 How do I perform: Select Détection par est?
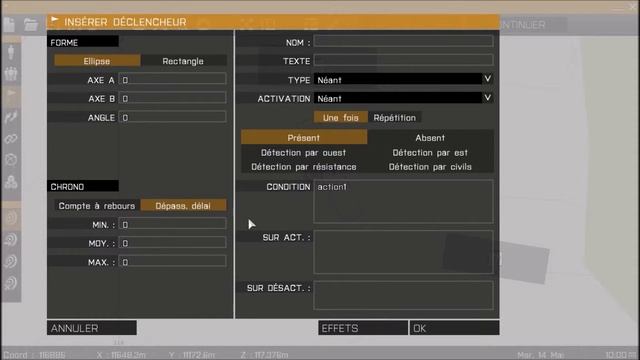tap(430, 152)
